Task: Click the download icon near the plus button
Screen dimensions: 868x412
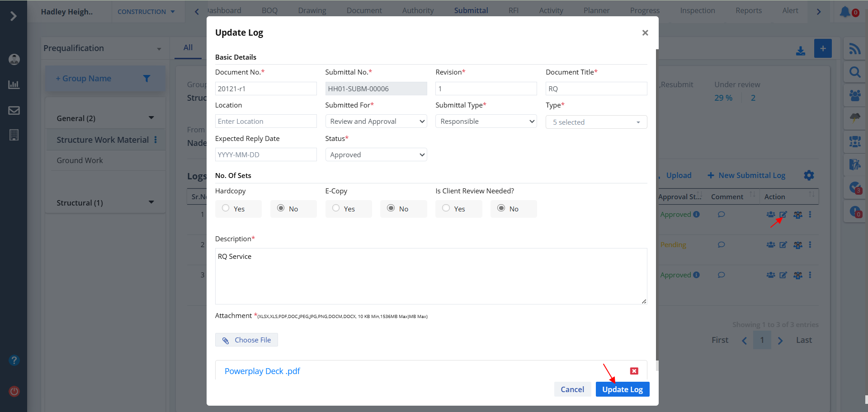Action: (800, 51)
